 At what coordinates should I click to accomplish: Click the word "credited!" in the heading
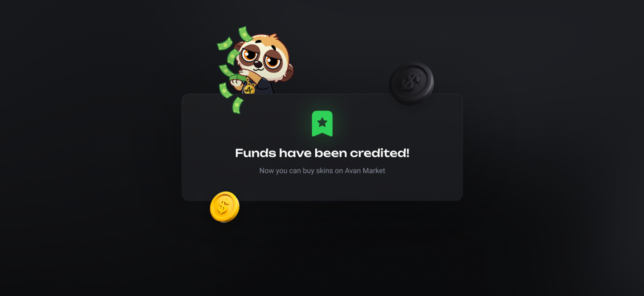click(380, 153)
